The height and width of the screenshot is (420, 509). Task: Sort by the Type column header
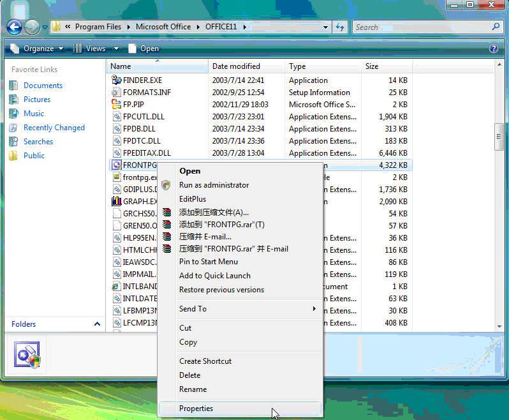[x=323, y=66]
